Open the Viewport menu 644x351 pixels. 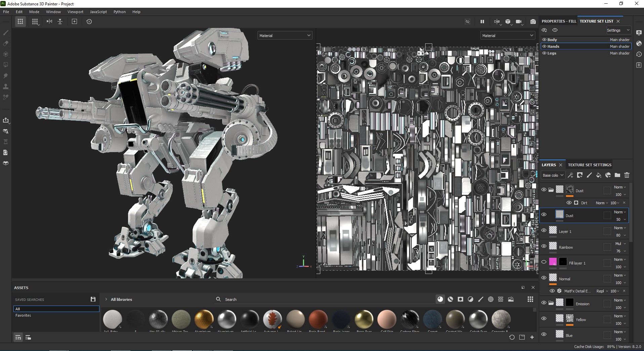pos(75,12)
